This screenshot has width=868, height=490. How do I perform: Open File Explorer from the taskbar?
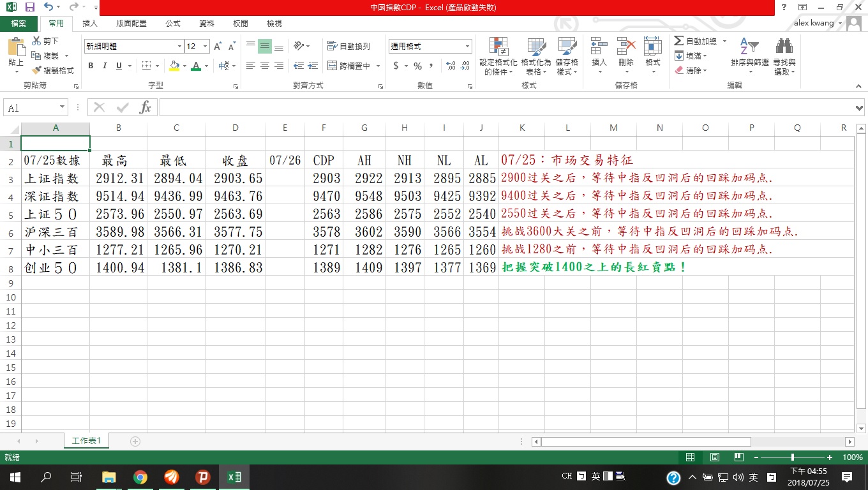tap(109, 477)
